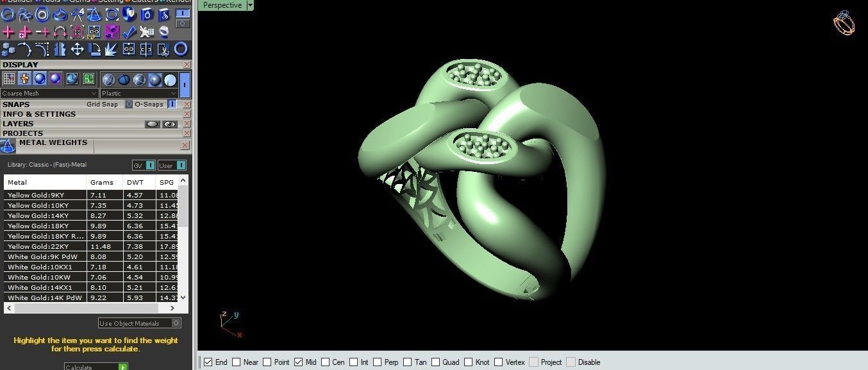Select the arc between pink points icon

60,31
